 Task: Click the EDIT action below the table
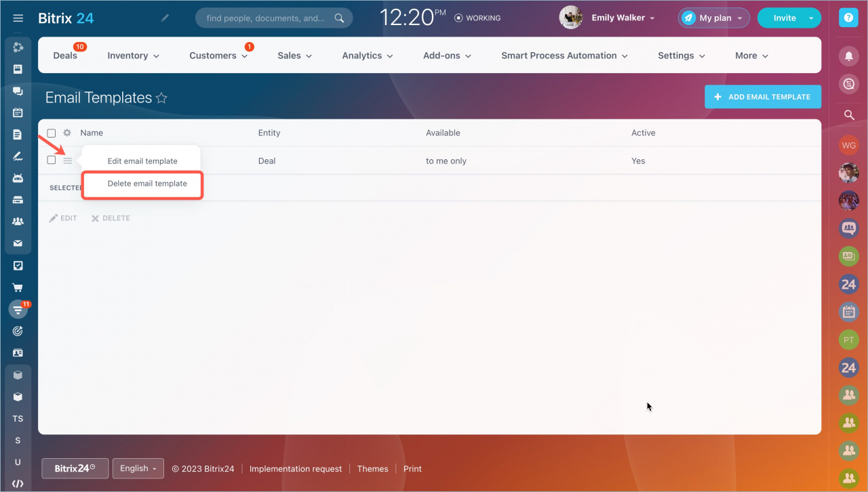click(x=63, y=218)
